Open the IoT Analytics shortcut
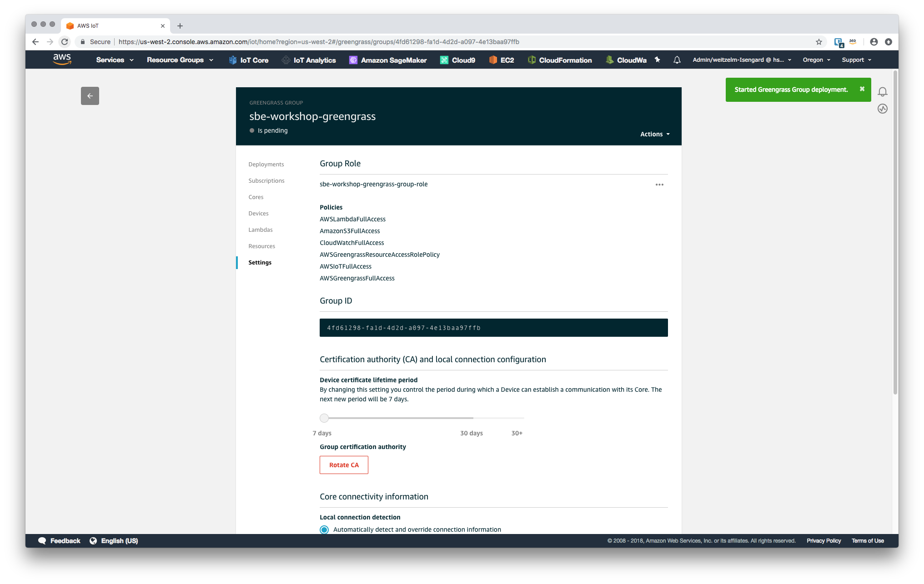This screenshot has height=584, width=924. (x=309, y=60)
